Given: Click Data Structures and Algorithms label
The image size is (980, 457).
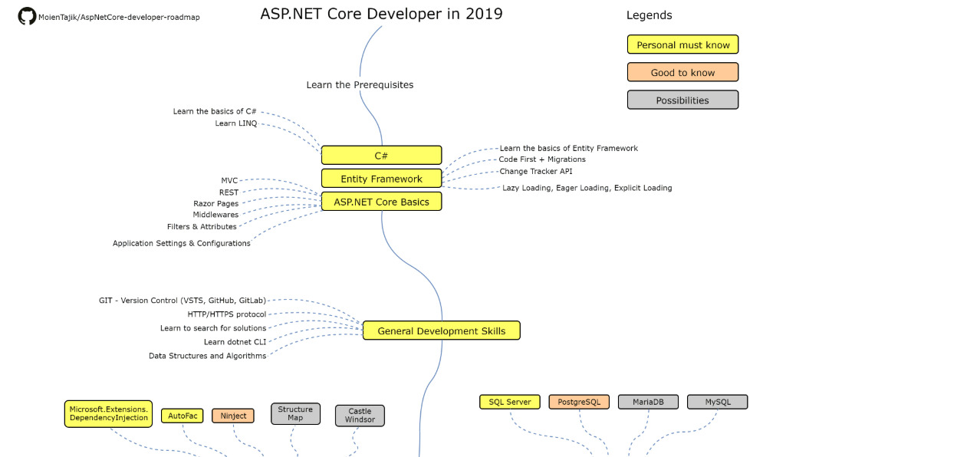Looking at the screenshot, I should pos(207,356).
